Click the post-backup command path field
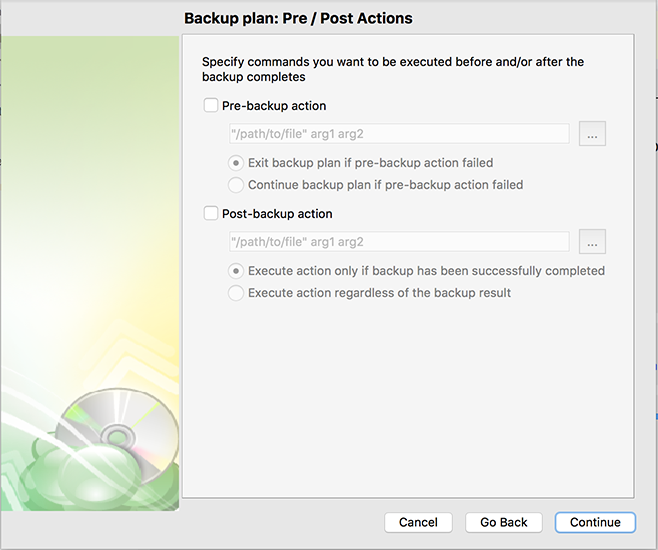 (399, 242)
